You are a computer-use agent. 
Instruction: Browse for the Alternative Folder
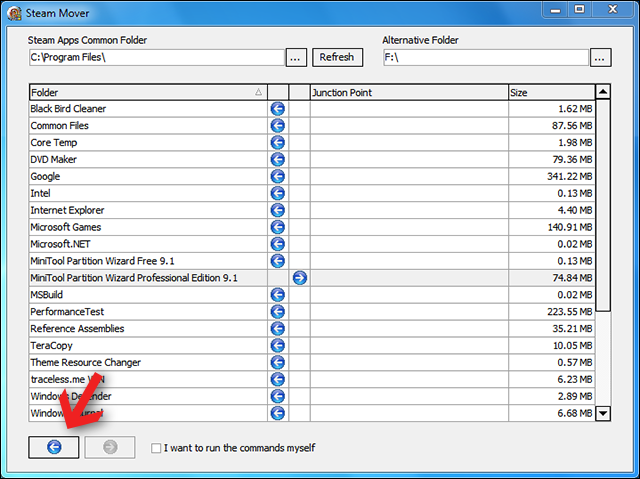pyautogui.click(x=600, y=58)
